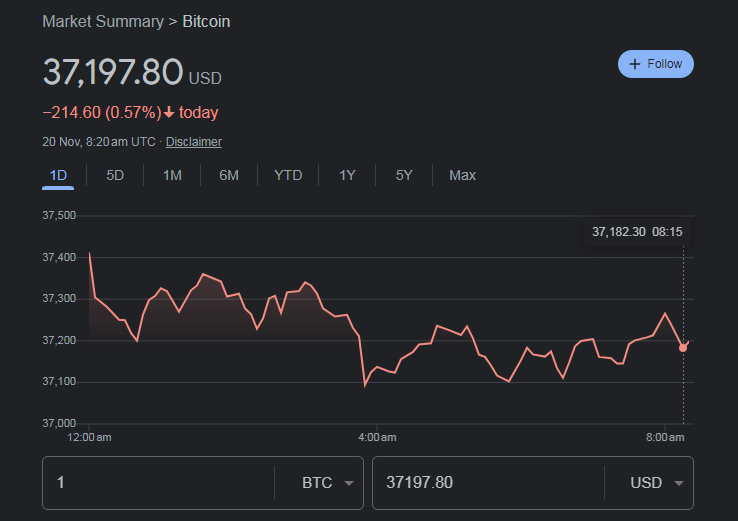This screenshot has width=738, height=521.
Task: Click the red down arrow icon beside today
Action: [x=169, y=113]
